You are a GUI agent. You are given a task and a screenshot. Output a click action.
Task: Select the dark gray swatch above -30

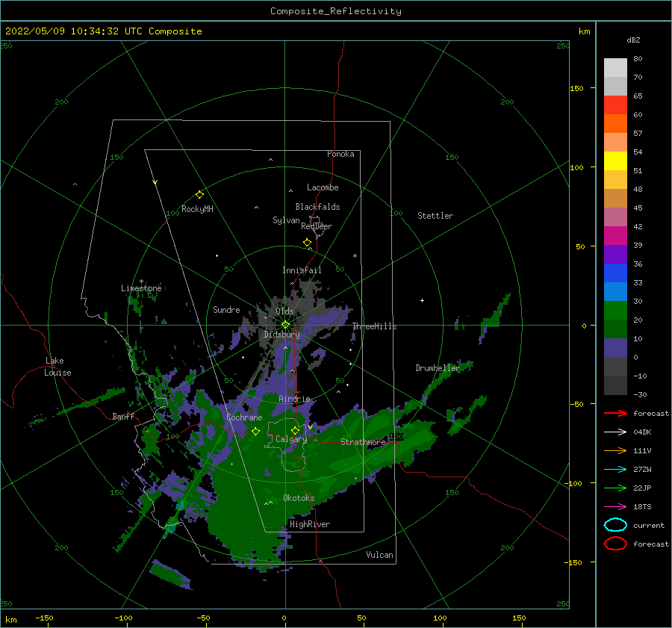click(615, 385)
